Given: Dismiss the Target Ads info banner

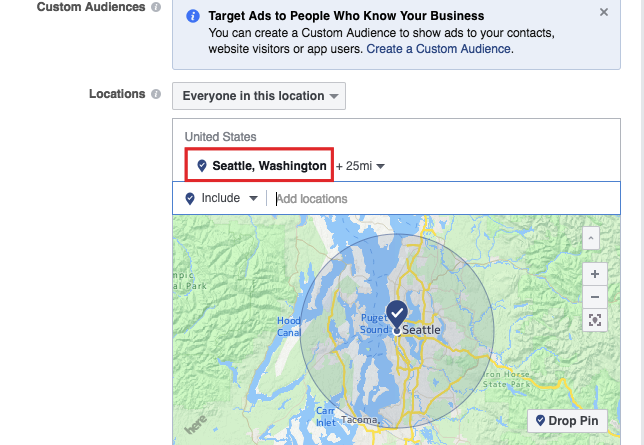Looking at the screenshot, I should tap(604, 12).
